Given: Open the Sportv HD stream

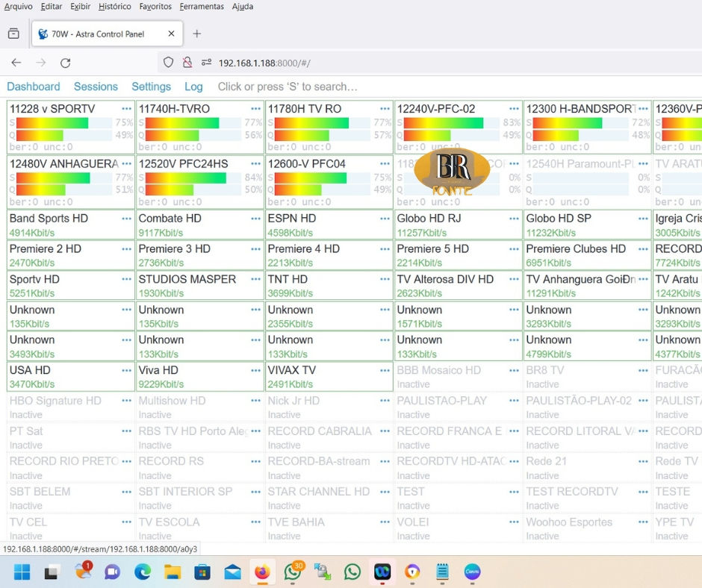Looking at the screenshot, I should point(71,286).
